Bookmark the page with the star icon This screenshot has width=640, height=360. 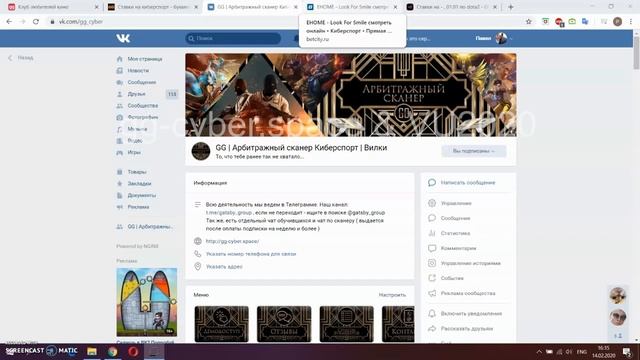coord(529,22)
